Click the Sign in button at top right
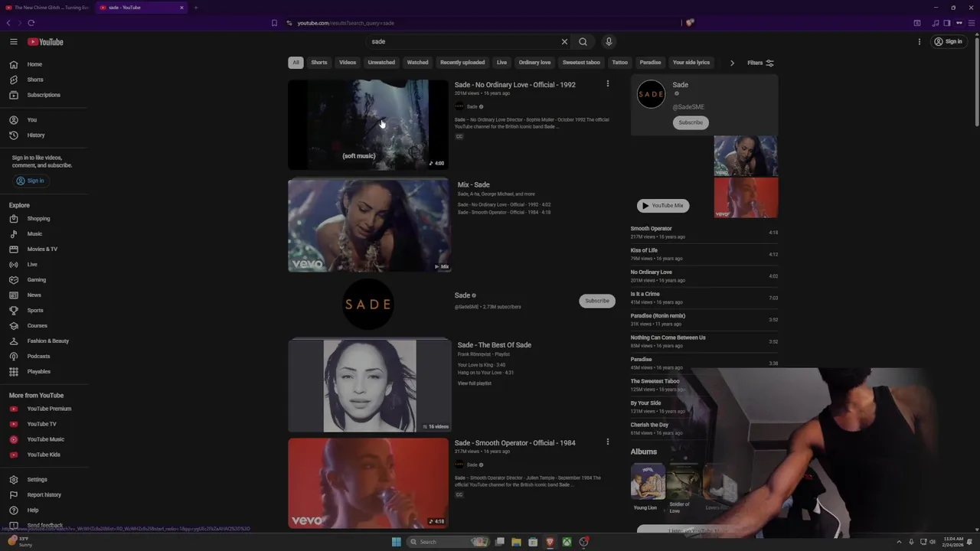 (x=948, y=41)
